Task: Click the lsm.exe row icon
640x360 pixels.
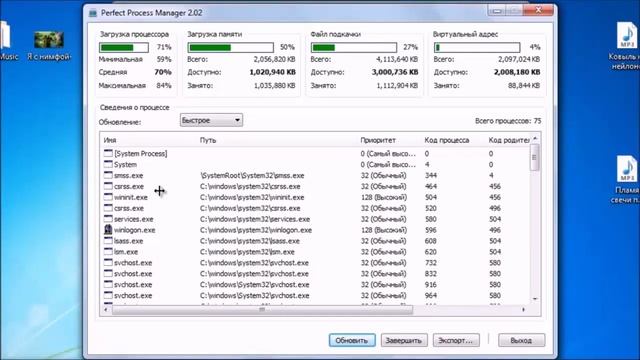Action: [108, 251]
